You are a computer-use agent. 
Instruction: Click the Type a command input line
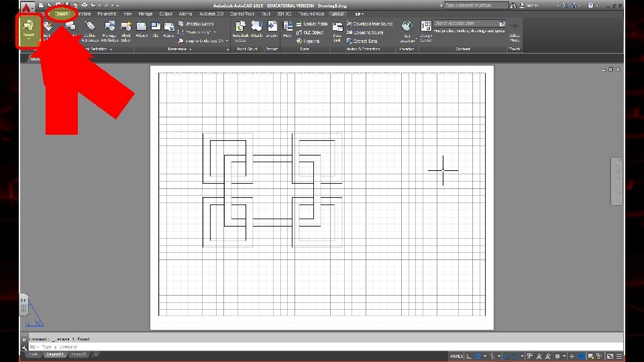pyautogui.click(x=325, y=347)
